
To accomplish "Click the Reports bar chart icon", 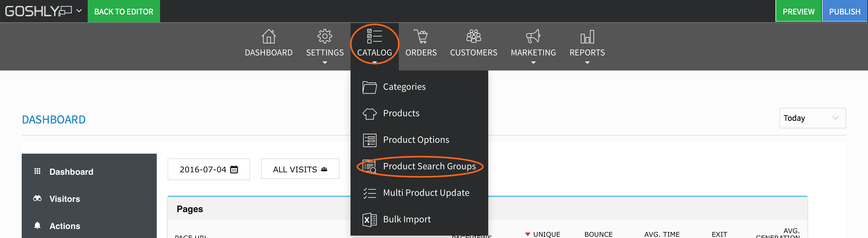I will click(587, 37).
